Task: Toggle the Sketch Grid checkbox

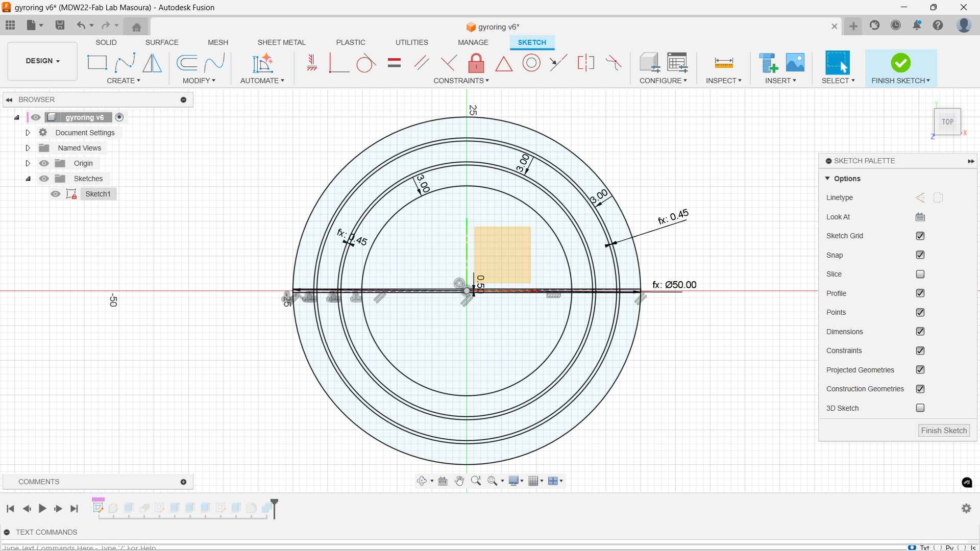Action: click(x=920, y=236)
